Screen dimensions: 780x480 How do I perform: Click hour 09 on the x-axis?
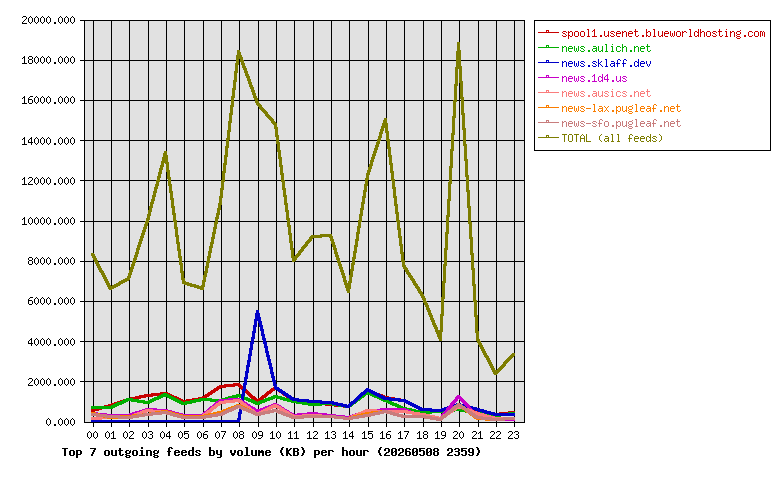click(257, 435)
